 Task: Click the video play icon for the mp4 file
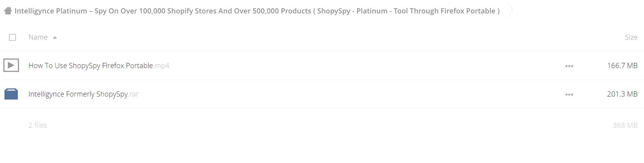(11, 65)
